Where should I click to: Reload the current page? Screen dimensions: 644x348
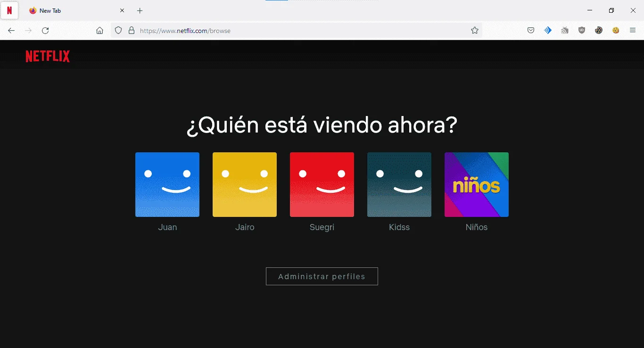45,31
